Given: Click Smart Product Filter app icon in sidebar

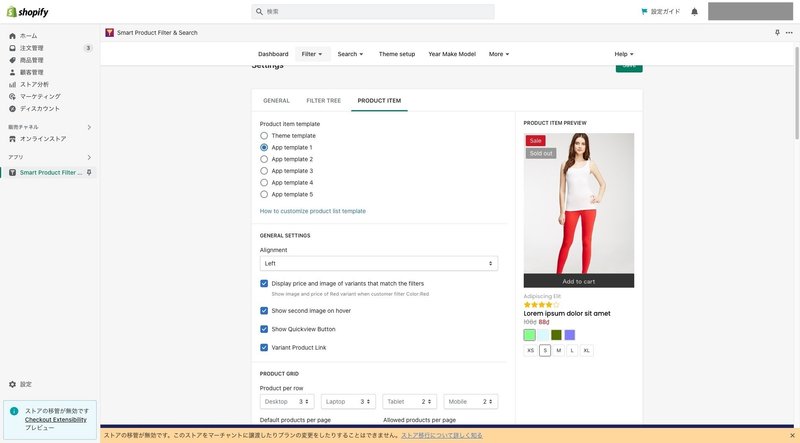Looking at the screenshot, I should pyautogui.click(x=13, y=173).
